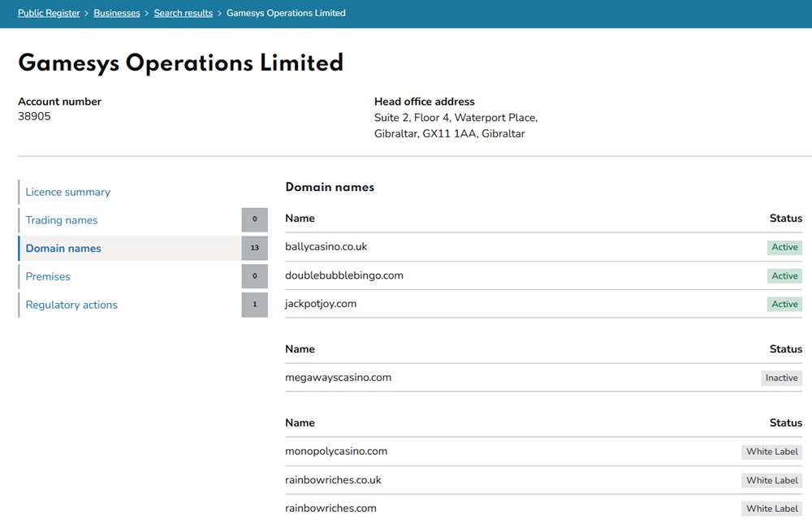This screenshot has width=812, height=520.
Task: Select jackpotjoy.com domain text
Action: 321,304
